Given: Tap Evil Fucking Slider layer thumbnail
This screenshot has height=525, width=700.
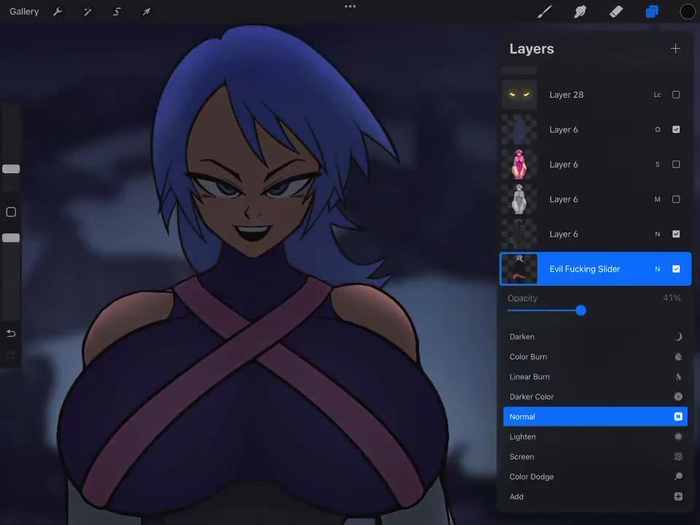Looking at the screenshot, I should [519, 269].
